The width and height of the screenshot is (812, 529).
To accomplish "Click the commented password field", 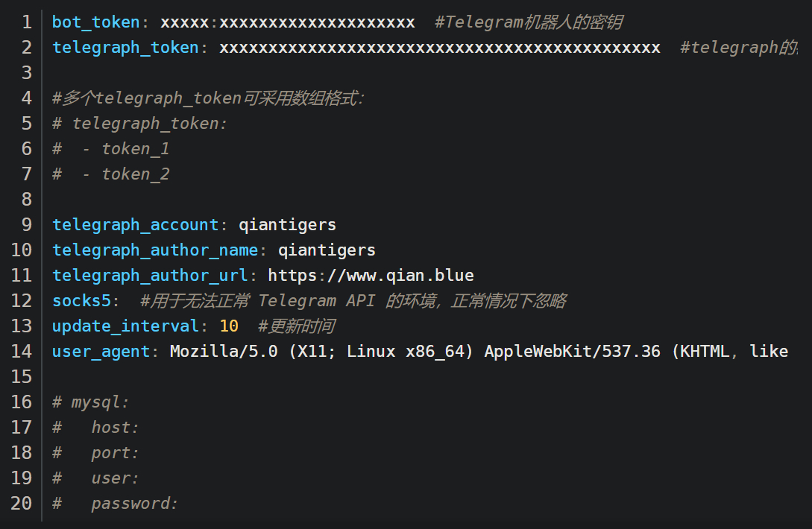I will click(x=134, y=504).
